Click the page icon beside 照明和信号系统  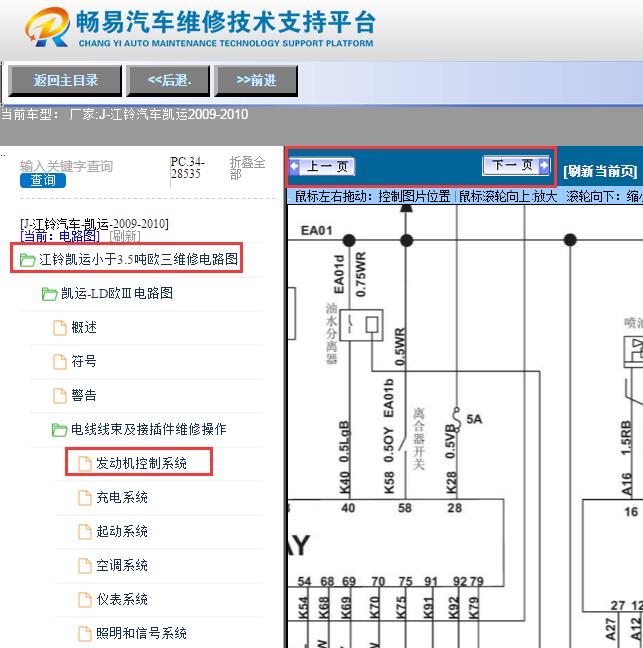tap(85, 633)
